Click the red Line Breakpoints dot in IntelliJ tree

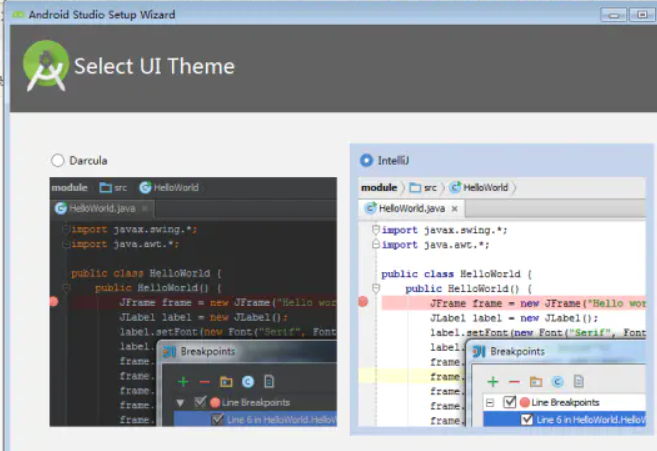pyautogui.click(x=525, y=403)
